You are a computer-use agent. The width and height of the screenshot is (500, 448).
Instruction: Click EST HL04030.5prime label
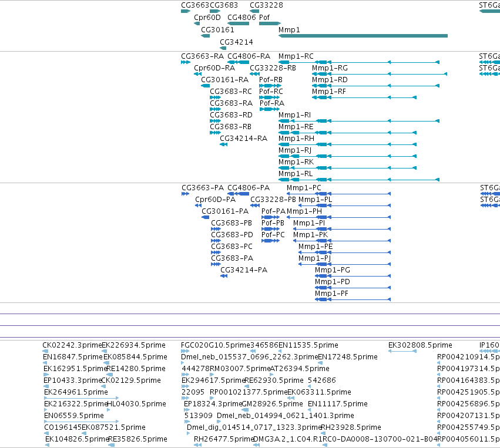click(x=136, y=404)
